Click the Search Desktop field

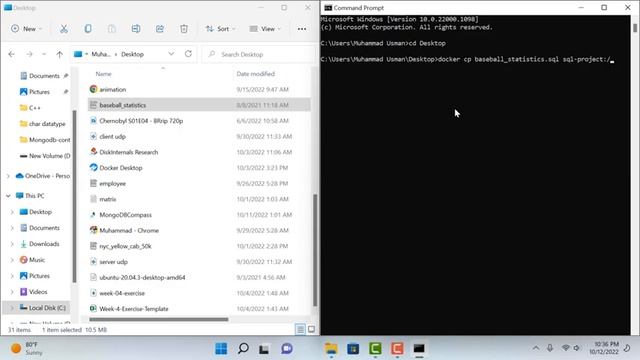click(258, 54)
